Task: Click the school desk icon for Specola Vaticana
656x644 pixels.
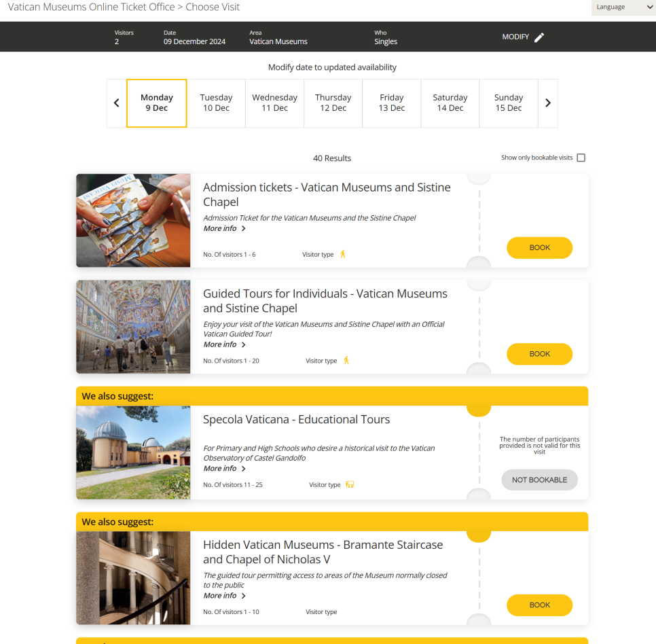Action: pyautogui.click(x=350, y=484)
